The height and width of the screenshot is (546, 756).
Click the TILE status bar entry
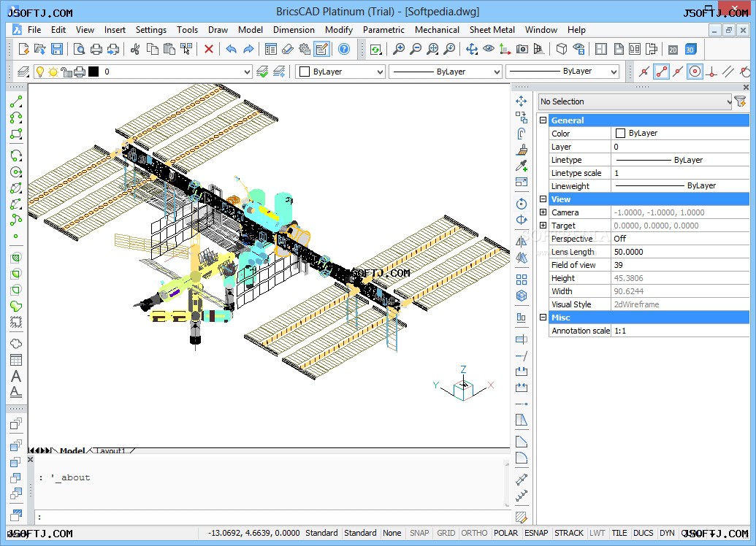[x=619, y=533]
